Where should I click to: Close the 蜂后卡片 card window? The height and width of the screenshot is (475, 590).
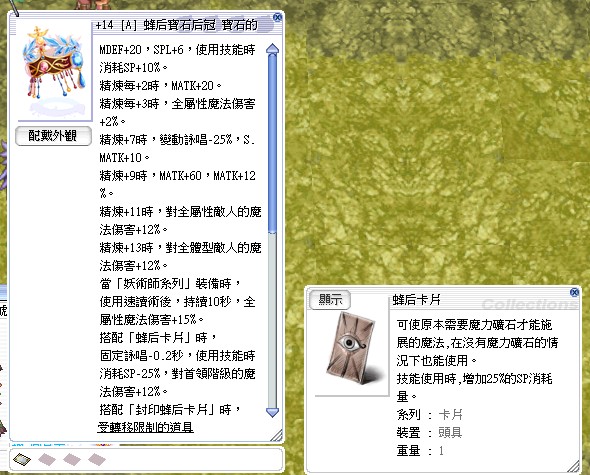(574, 292)
